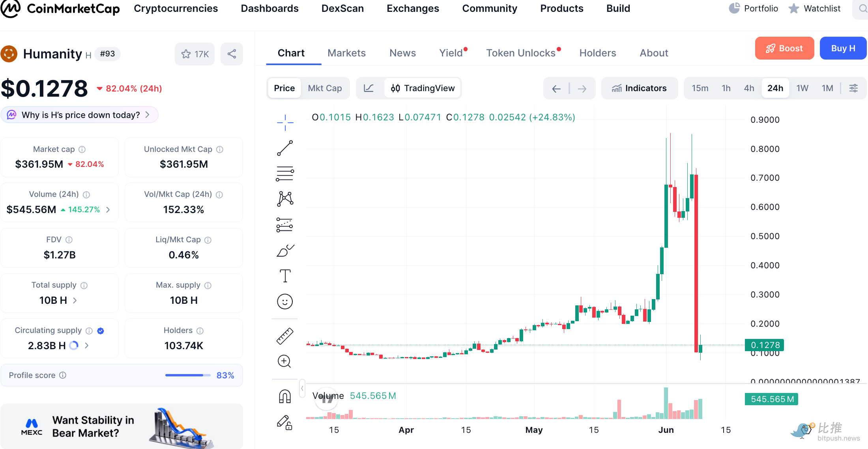Switch to simple line chart view
868x449 pixels.
tap(369, 88)
